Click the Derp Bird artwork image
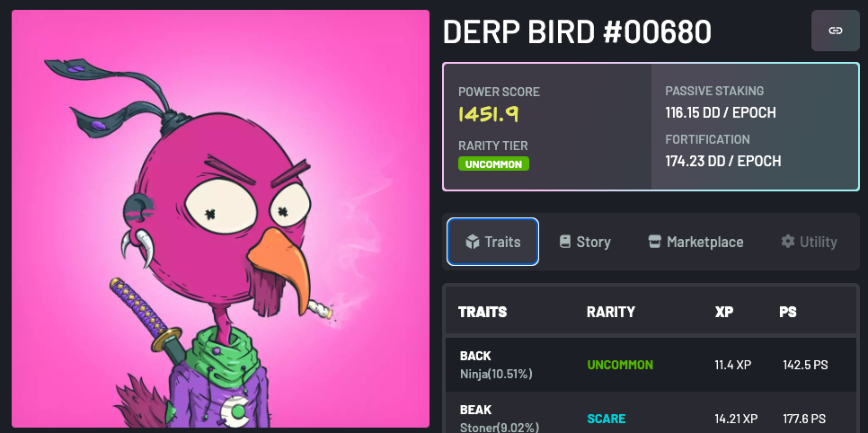Viewport: 868px width, 433px height. (x=220, y=218)
